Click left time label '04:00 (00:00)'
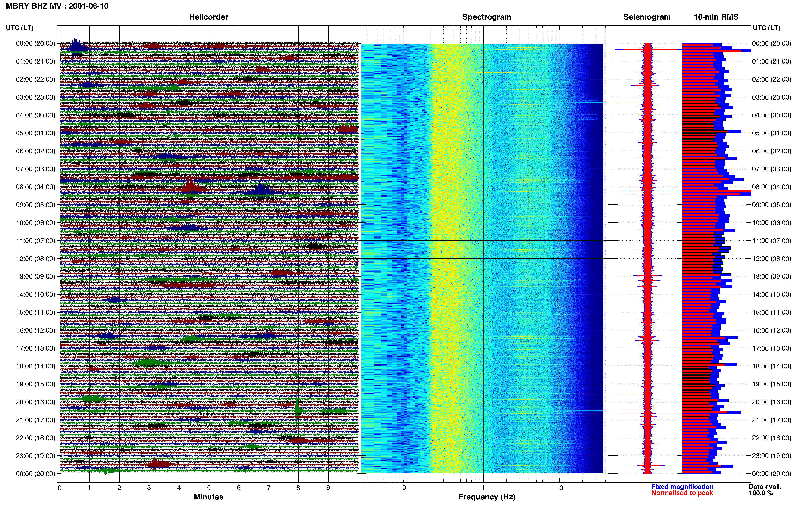Image resolution: width=812 pixels, height=508 pixels. point(35,115)
